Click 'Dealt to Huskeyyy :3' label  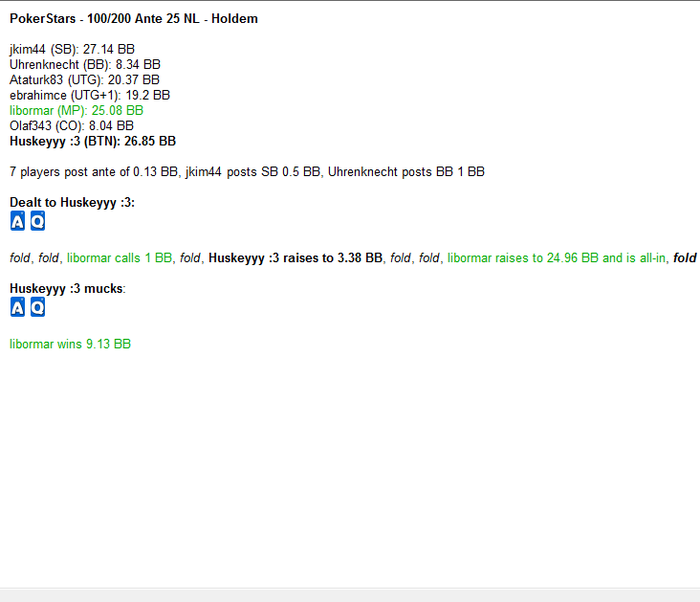tap(72, 202)
